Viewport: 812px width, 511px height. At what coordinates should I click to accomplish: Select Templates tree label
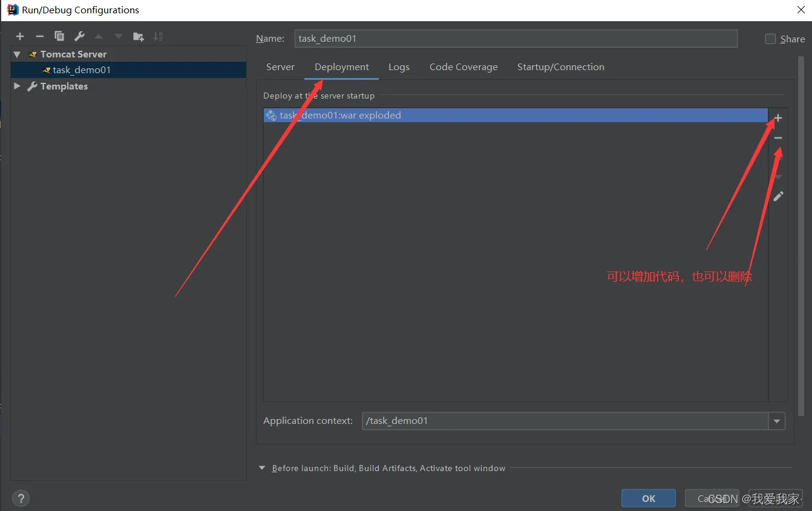pos(64,86)
